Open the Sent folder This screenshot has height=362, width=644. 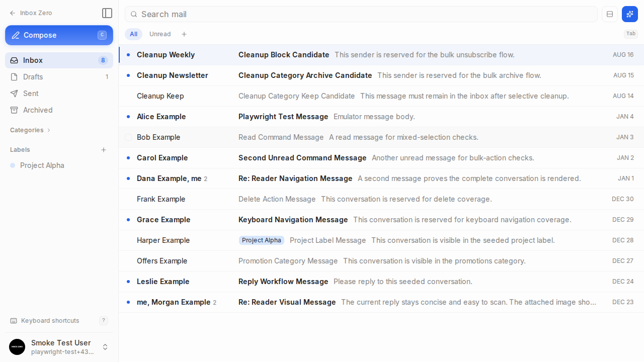click(x=59, y=94)
